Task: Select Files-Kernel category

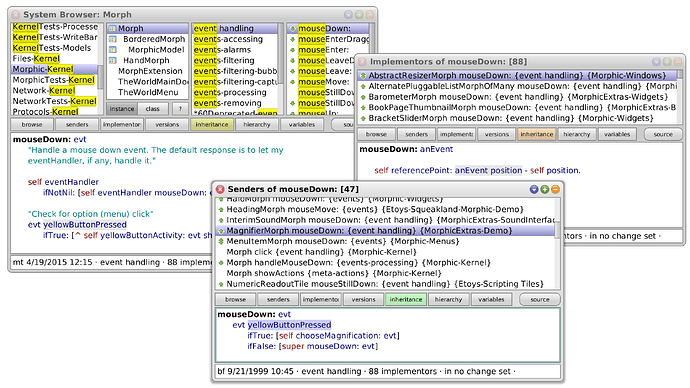Action: coord(54,59)
